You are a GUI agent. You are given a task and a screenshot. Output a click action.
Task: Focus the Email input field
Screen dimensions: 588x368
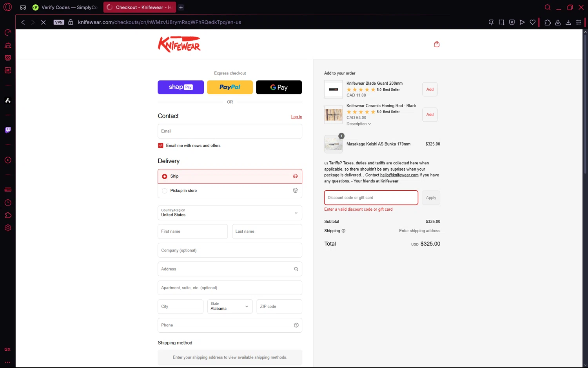[230, 131]
